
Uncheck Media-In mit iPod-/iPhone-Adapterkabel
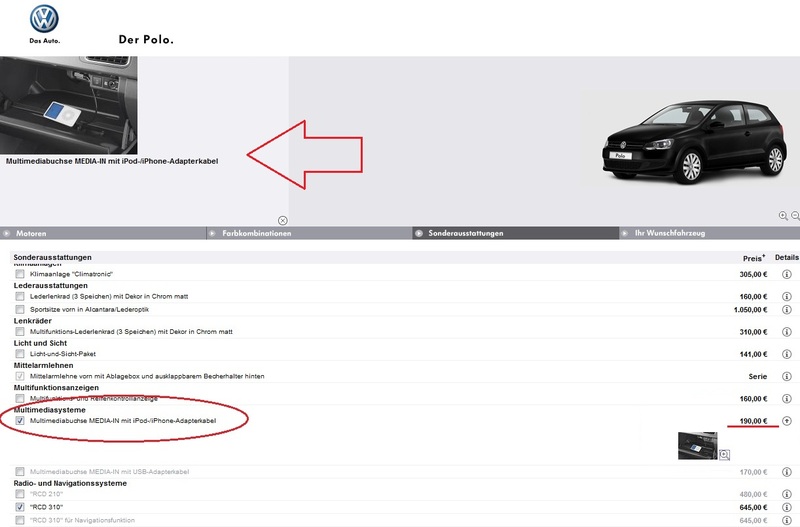click(x=20, y=420)
